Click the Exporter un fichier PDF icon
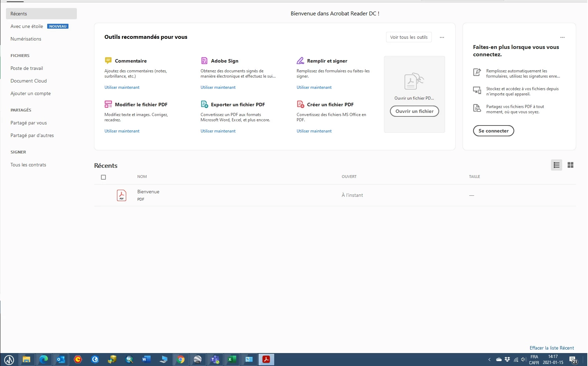588x366 pixels. (x=204, y=104)
